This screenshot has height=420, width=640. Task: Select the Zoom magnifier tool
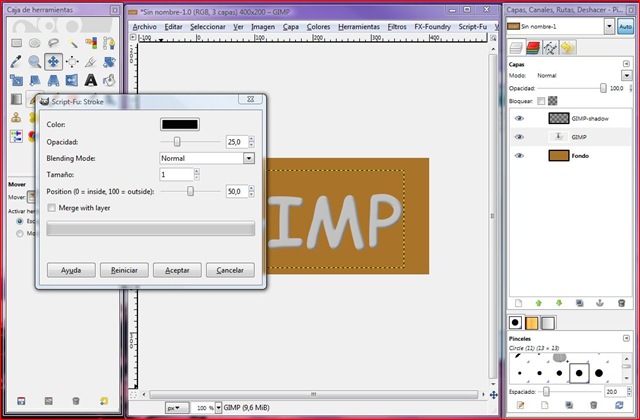35,62
